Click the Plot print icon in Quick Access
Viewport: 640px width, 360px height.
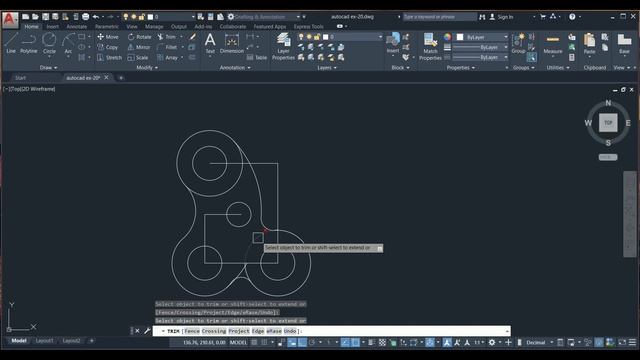pos(85,17)
